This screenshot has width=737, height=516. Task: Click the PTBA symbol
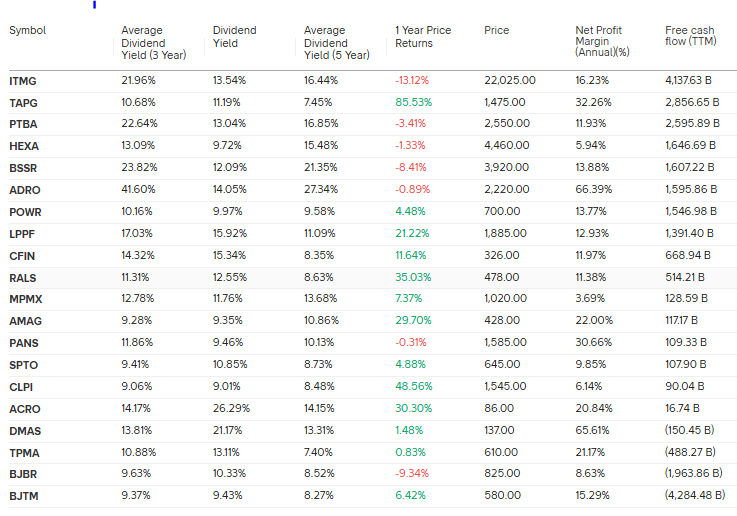(23, 123)
